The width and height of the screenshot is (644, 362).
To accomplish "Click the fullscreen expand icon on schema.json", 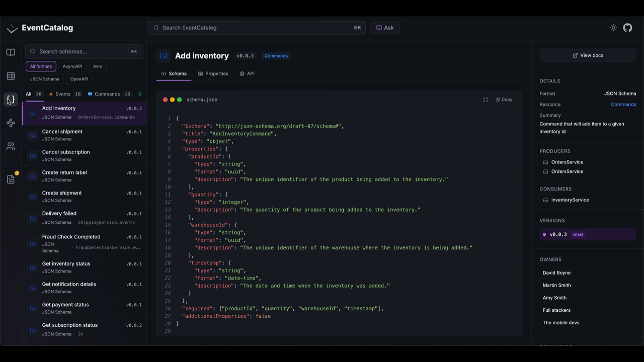I will [486, 100].
